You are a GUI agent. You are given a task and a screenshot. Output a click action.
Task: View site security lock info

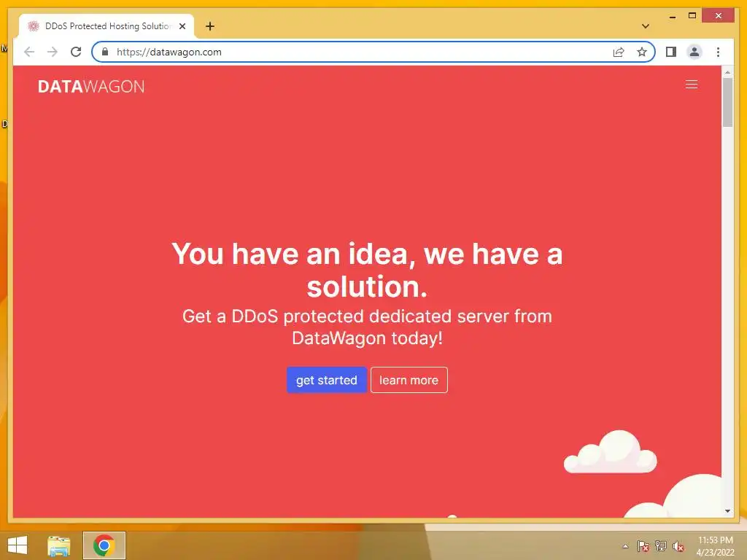[105, 52]
